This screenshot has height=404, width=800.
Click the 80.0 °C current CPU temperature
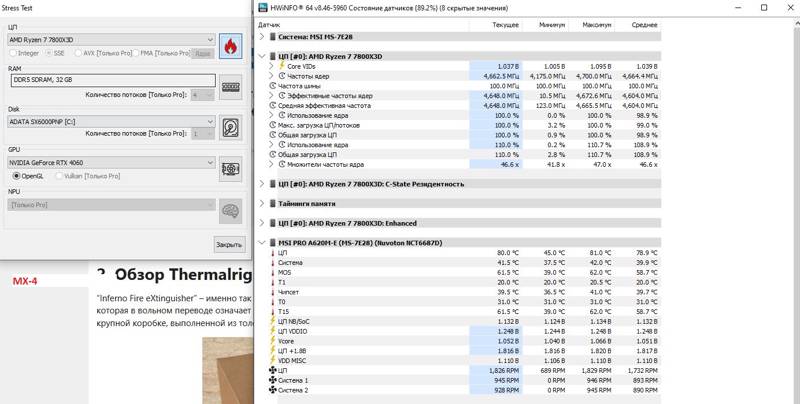click(508, 253)
